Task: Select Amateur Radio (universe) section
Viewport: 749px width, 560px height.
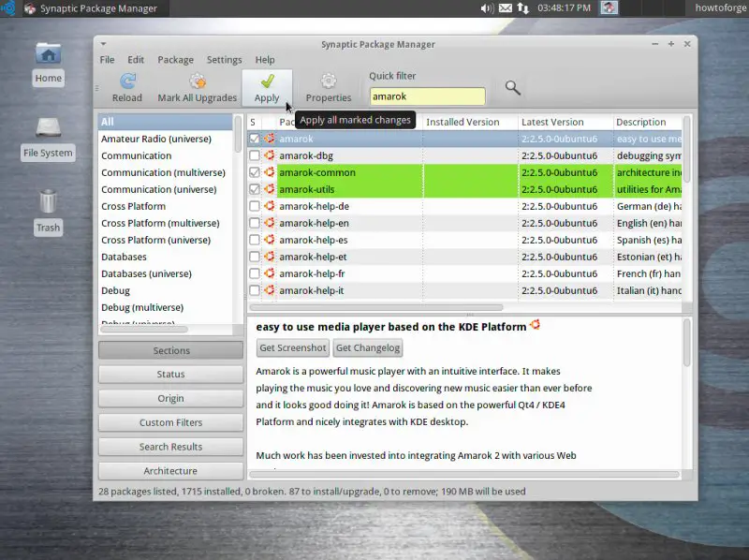Action: click(166, 139)
